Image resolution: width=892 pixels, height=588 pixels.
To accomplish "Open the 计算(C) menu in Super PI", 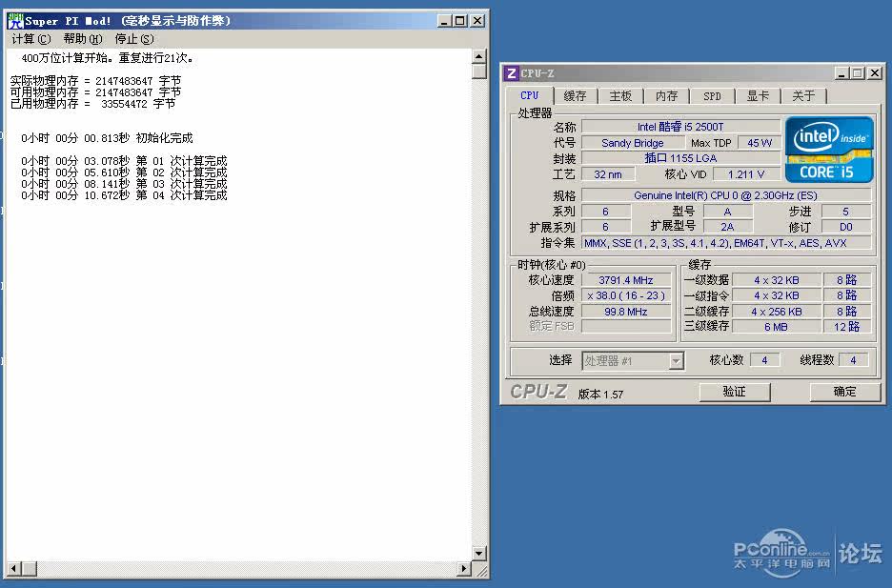I will [x=31, y=39].
